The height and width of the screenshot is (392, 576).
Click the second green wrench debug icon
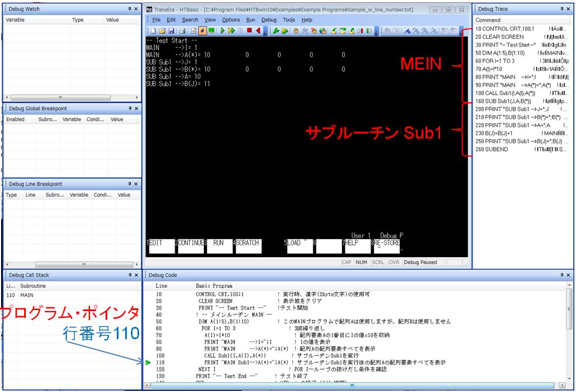tap(285, 31)
